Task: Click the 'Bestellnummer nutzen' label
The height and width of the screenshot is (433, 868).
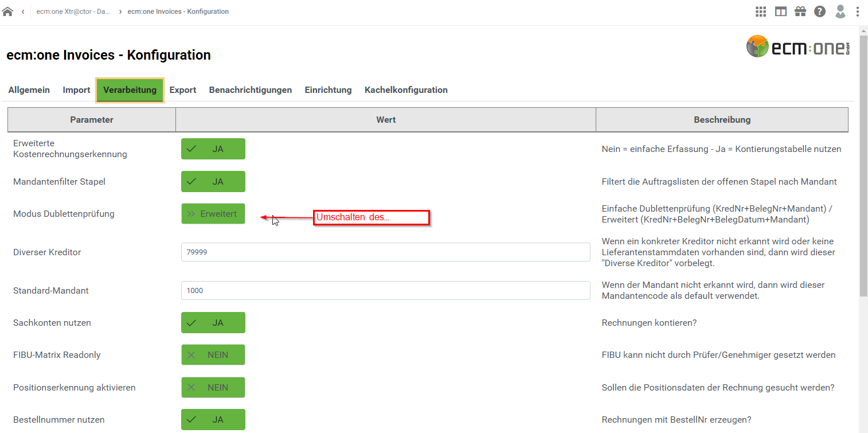Action: pos(59,420)
